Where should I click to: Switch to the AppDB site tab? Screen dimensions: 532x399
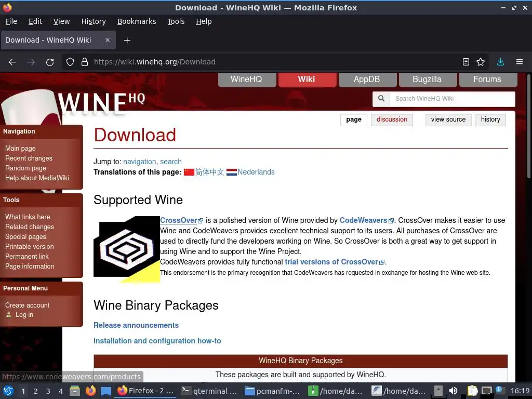point(367,79)
